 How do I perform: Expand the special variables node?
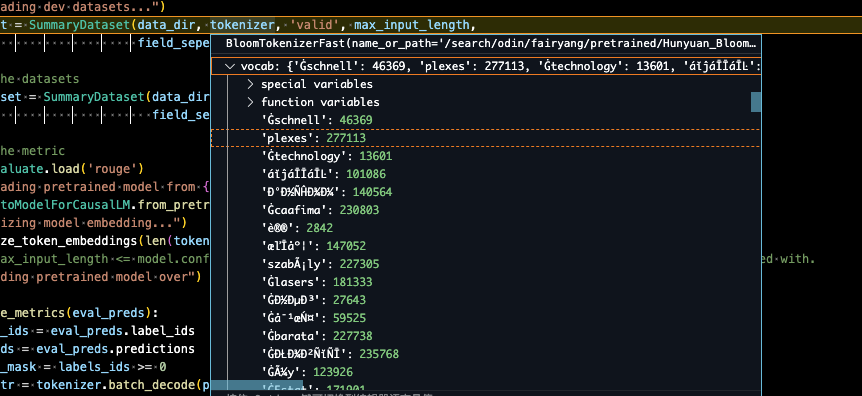coord(250,84)
